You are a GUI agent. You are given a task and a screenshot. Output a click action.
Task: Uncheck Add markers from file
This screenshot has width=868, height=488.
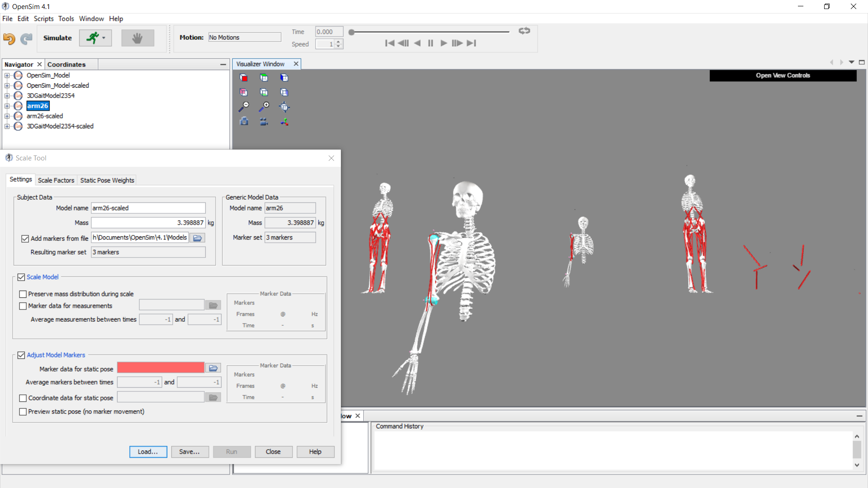point(25,239)
